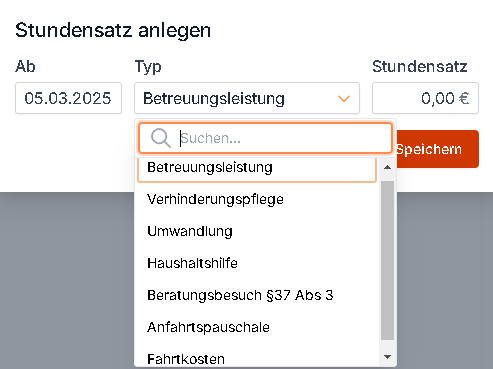
Task: Select Beratungsbesuch §37 Abs 3
Action: pyautogui.click(x=257, y=295)
